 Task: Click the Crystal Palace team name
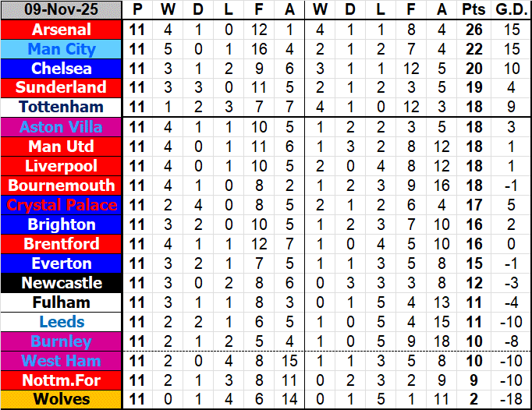click(62, 205)
